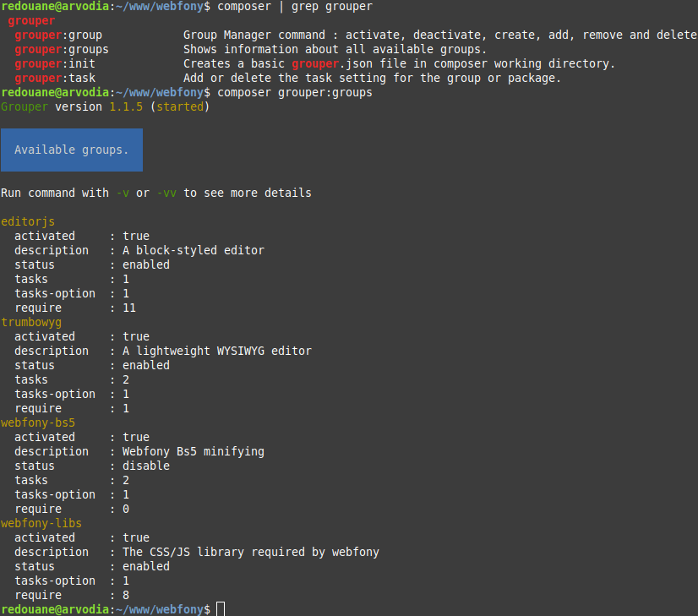Click the trumbowyg group heading
The image size is (698, 616).
pyautogui.click(x=31, y=322)
